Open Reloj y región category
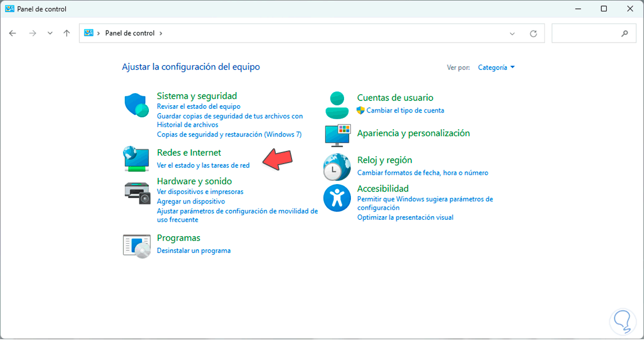The image size is (644, 345). tap(385, 160)
